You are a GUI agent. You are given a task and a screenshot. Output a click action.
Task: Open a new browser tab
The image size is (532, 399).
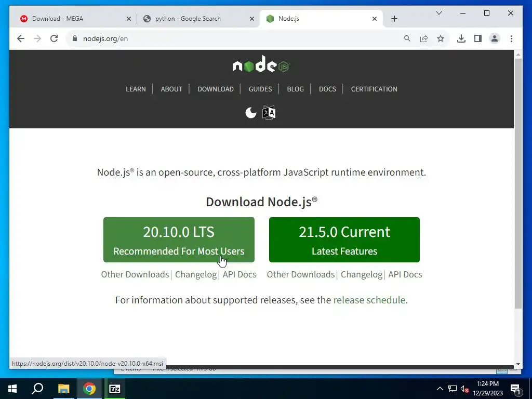pyautogui.click(x=394, y=19)
